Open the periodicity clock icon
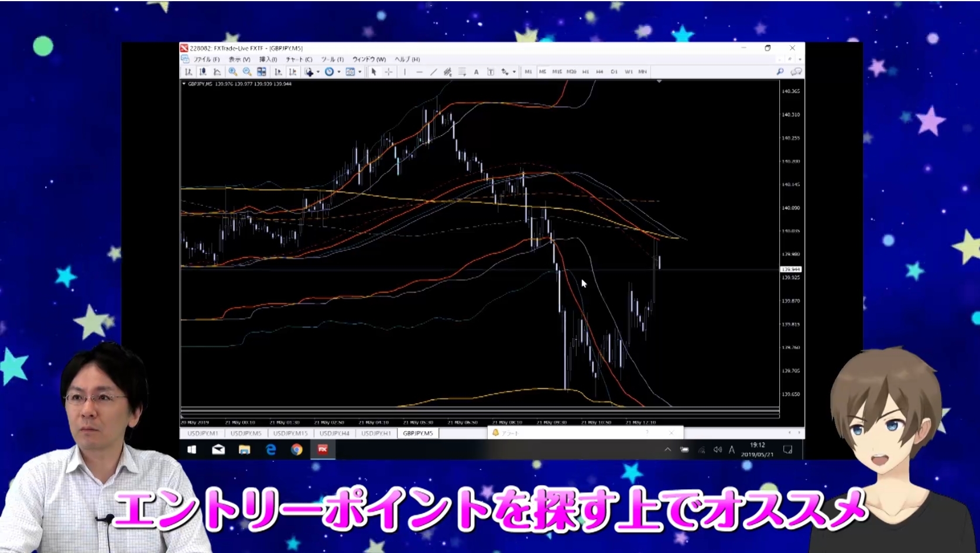This screenshot has height=553, width=980. [x=330, y=71]
